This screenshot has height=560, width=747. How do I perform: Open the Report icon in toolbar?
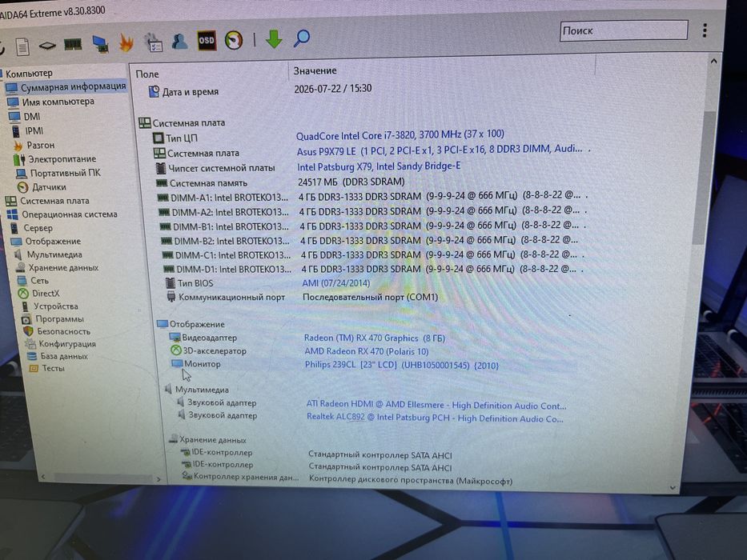[22, 46]
